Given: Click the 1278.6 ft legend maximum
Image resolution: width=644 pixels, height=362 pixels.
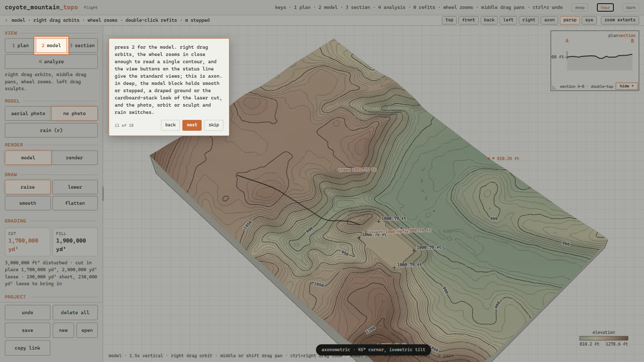Looking at the screenshot, I should click(x=618, y=344).
